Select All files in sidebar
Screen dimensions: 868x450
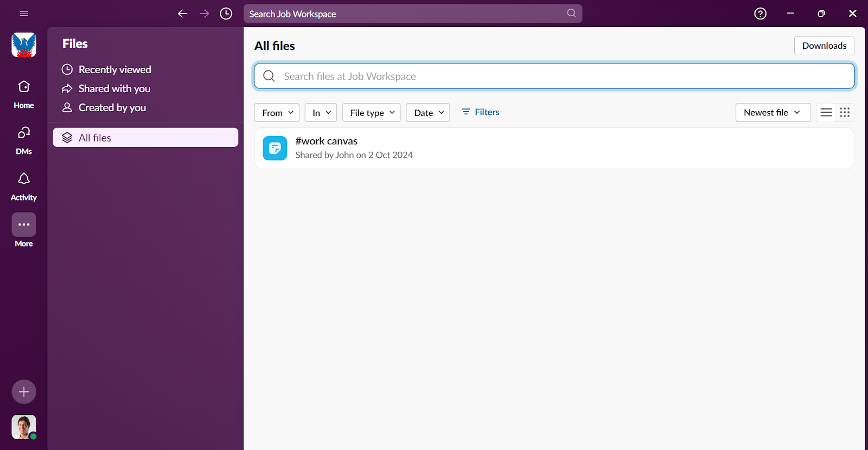click(145, 138)
